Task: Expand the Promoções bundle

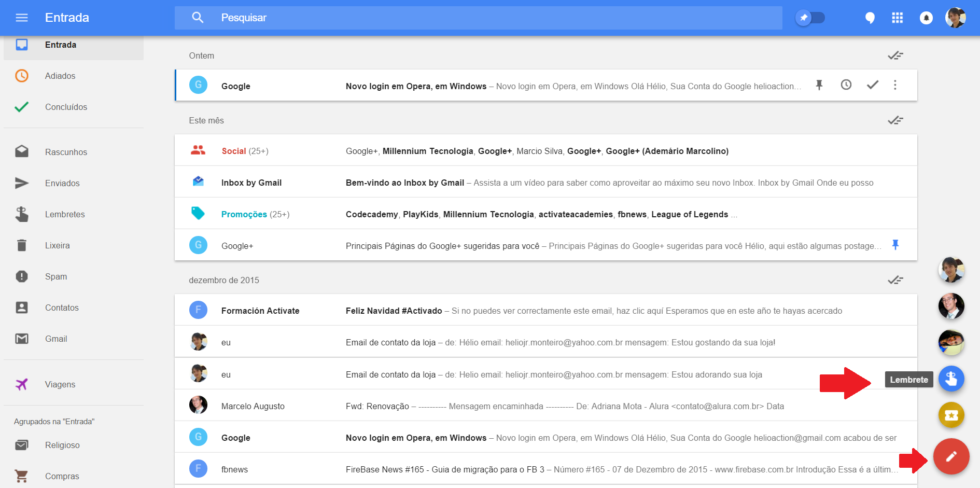Action: click(546, 214)
